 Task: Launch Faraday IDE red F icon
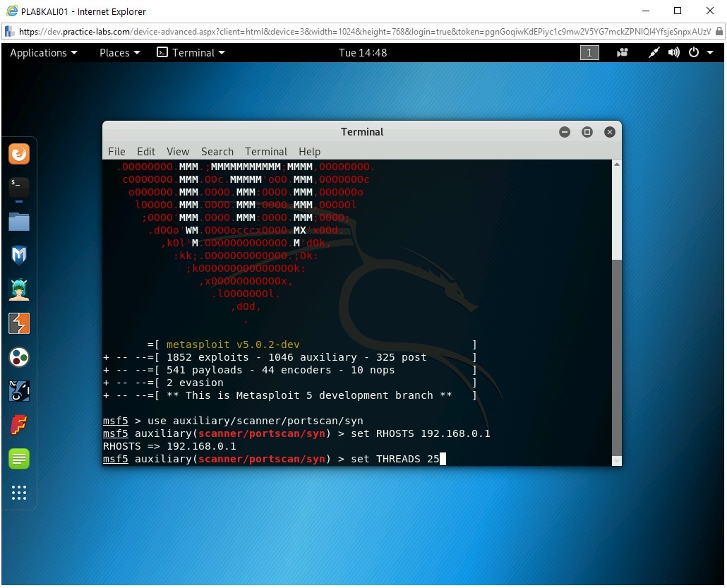19,425
